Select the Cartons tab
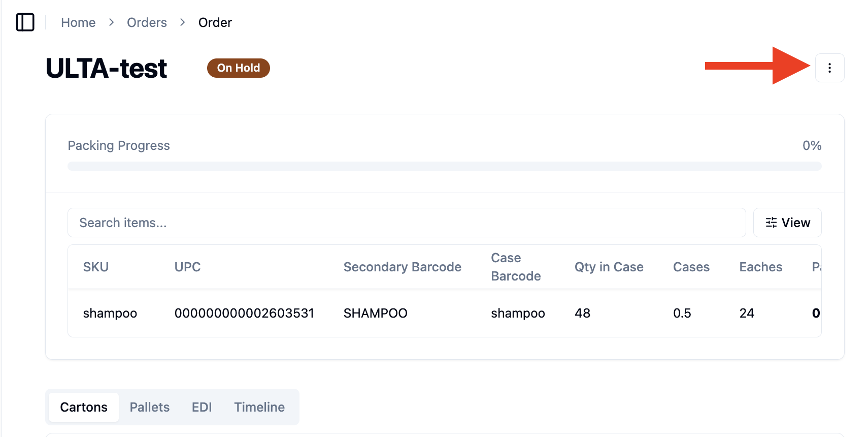This screenshot has height=437, width=868. point(84,407)
